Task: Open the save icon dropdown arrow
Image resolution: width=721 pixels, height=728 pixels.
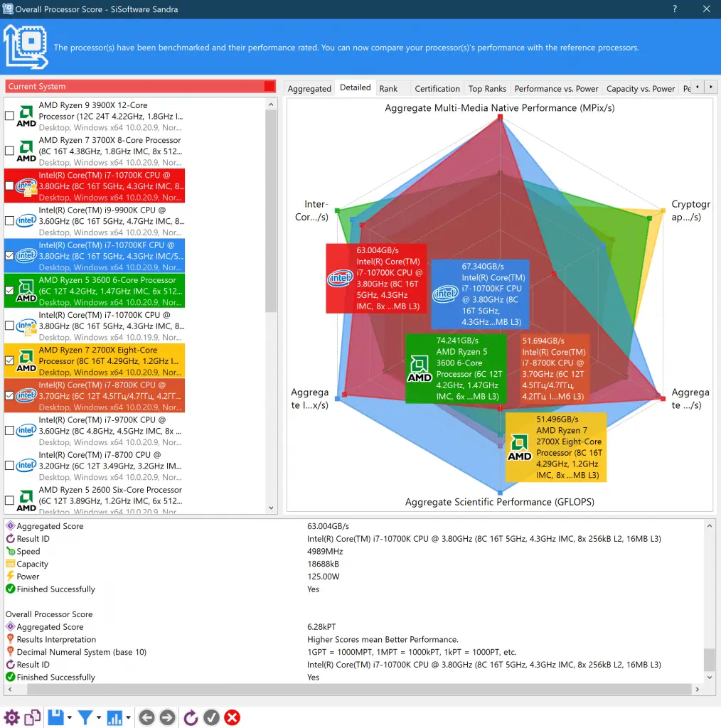Action: tap(69, 718)
